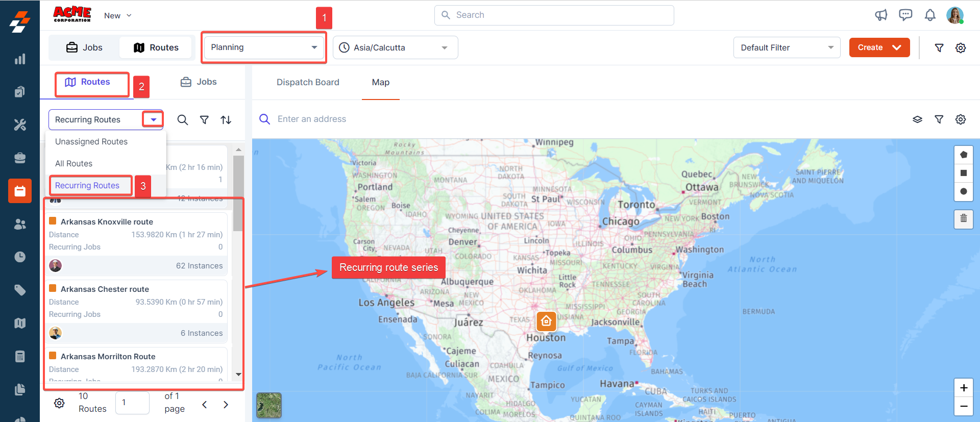Open the pagination settings gear icon
980x422 pixels.
pos(59,403)
